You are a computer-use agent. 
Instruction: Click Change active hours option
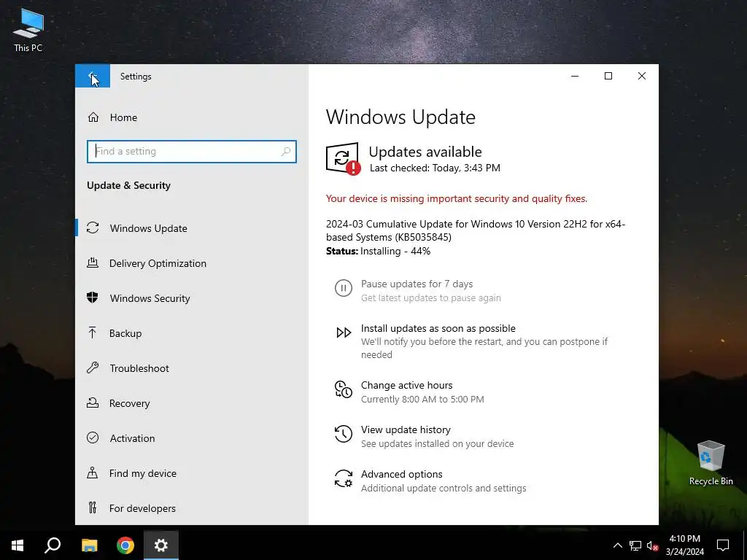407,385
